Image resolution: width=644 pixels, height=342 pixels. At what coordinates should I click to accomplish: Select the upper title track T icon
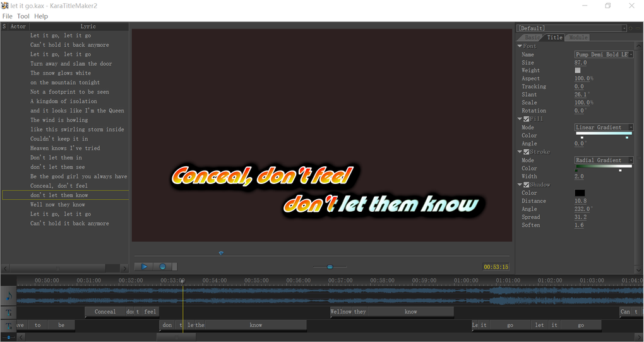pos(9,313)
